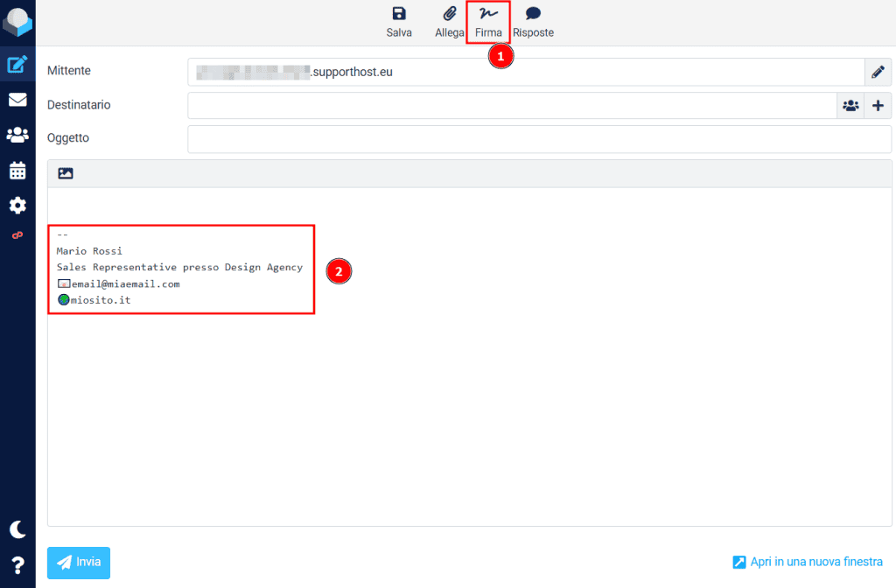
Task: Edit identities with the pencil icon
Action: [x=878, y=72]
